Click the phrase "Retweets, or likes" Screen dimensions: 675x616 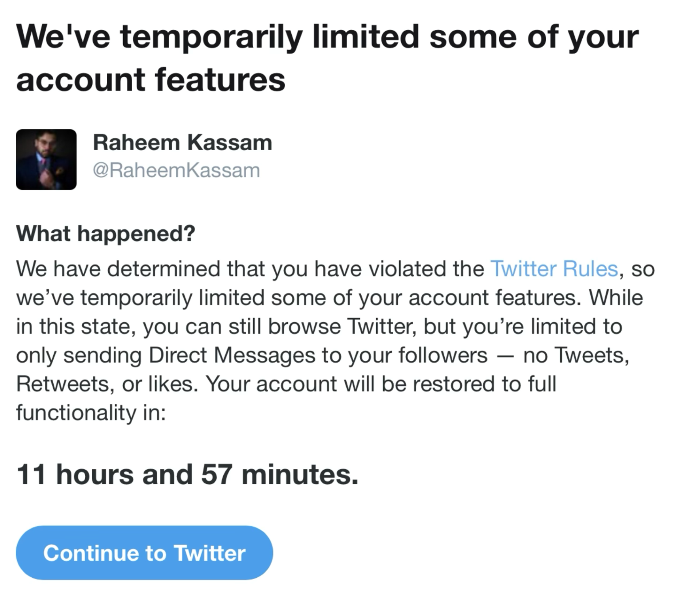[105, 384]
